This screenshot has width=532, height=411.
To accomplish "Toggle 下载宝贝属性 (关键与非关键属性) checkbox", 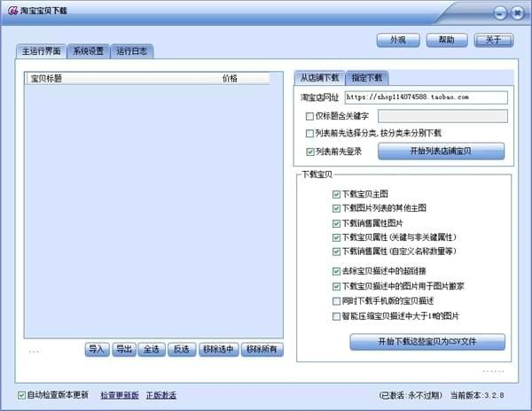I will [x=336, y=237].
